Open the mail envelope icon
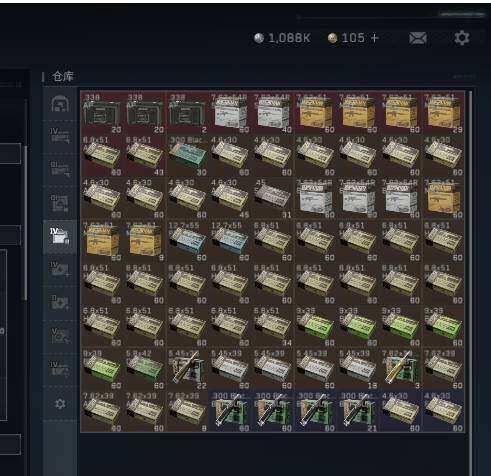Viewport: 491px width, 476px height. click(418, 38)
